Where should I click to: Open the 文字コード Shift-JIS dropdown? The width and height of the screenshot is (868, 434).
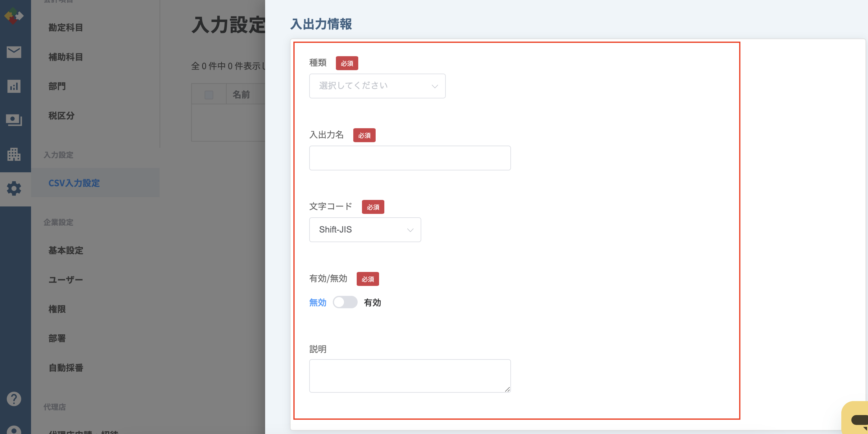tap(365, 230)
